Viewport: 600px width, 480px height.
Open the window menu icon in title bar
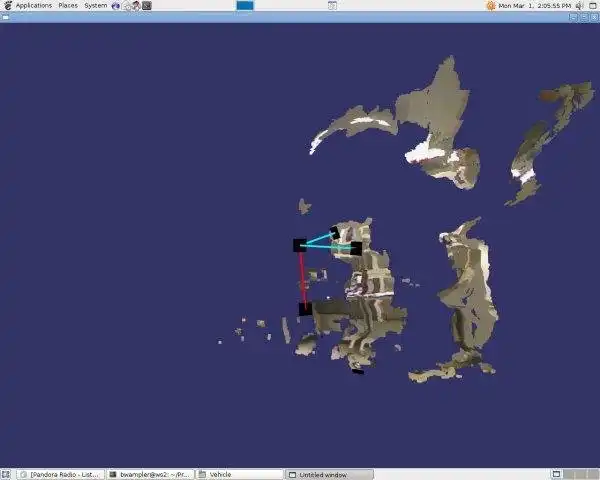coord(5,17)
